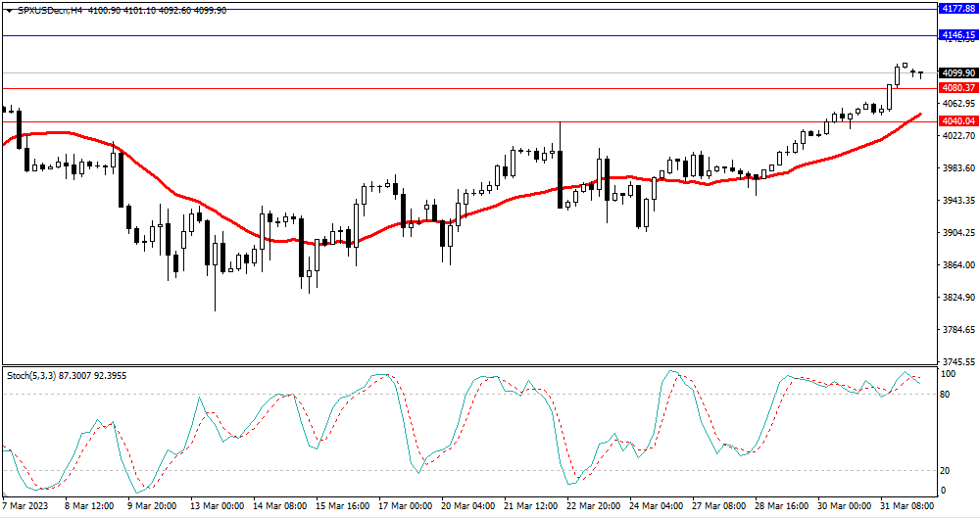Click the 80 level on stochastic scale
This screenshot has height=518, width=980.
click(x=947, y=395)
